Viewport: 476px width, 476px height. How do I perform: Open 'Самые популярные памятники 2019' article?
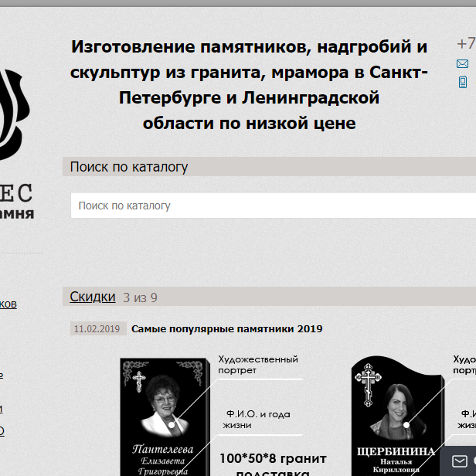point(226,329)
